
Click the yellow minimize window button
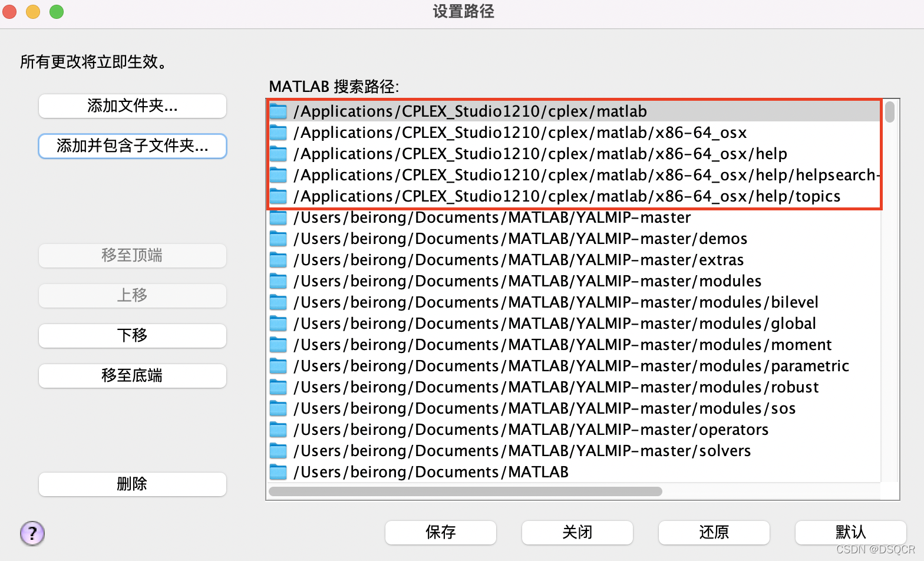[33, 12]
